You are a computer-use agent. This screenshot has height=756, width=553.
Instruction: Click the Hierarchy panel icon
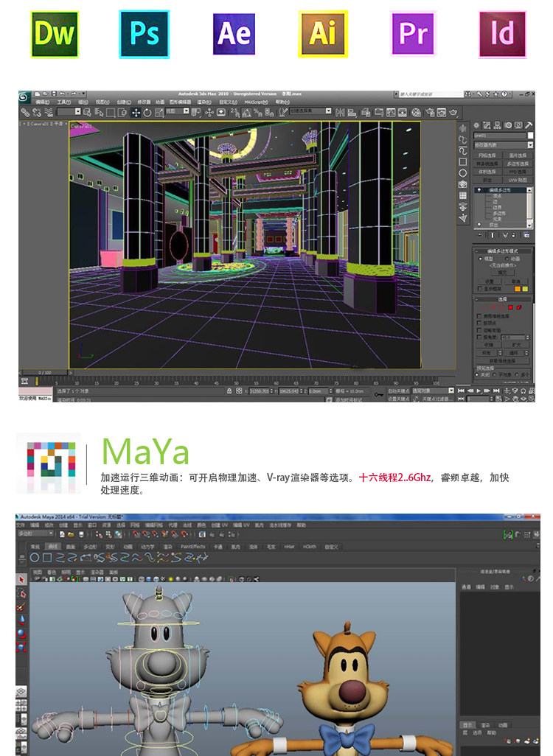[x=497, y=125]
